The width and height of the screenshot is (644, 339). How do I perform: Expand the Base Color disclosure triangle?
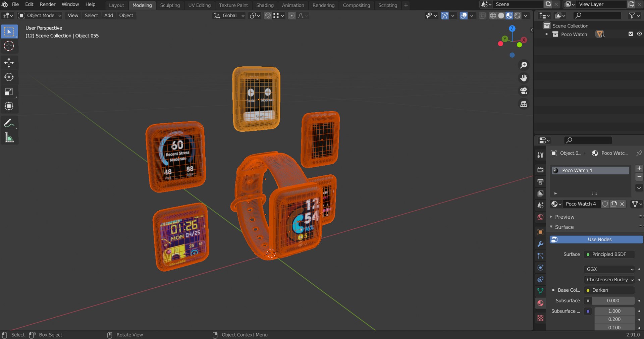(x=553, y=290)
